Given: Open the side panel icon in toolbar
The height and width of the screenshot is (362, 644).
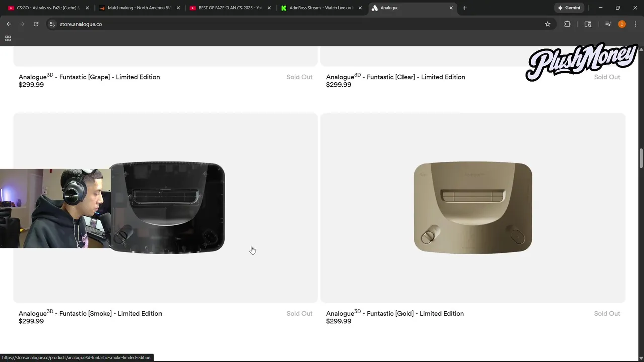Looking at the screenshot, I should tap(588, 24).
